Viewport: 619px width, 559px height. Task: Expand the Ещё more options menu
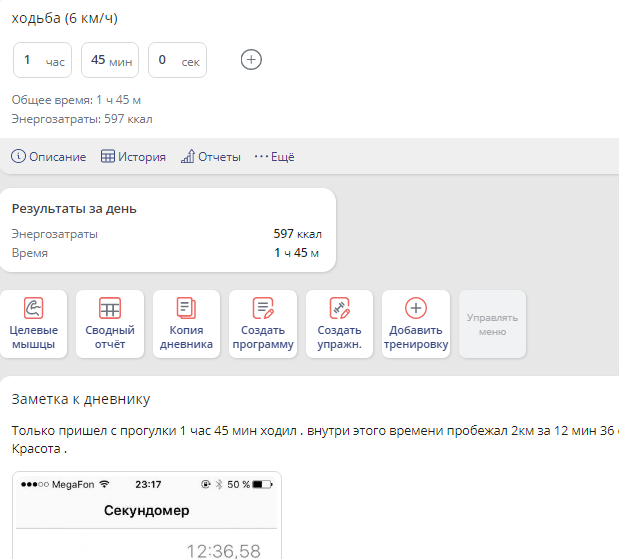coord(274,157)
